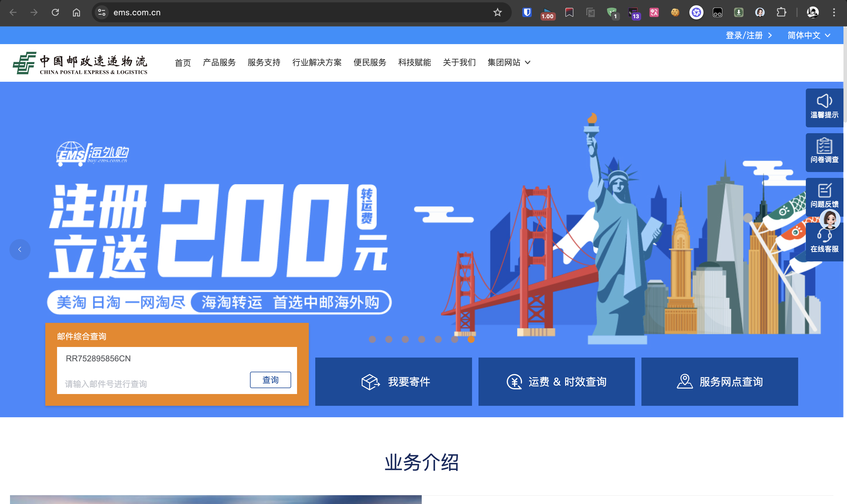Click the 邮件综合查询 label
This screenshot has height=504, width=847.
pyautogui.click(x=81, y=336)
